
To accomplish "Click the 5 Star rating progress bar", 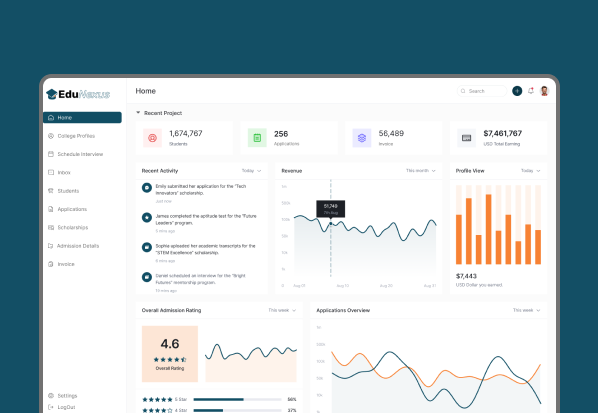I will click(x=237, y=399).
